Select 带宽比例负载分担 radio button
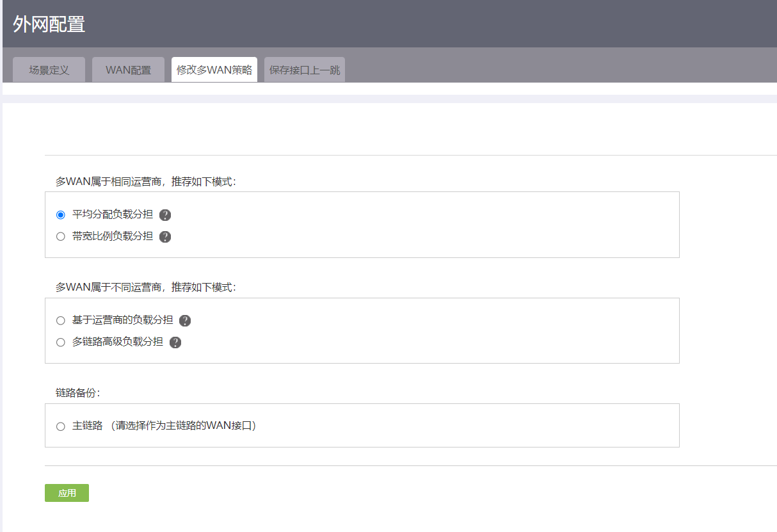 [x=61, y=236]
